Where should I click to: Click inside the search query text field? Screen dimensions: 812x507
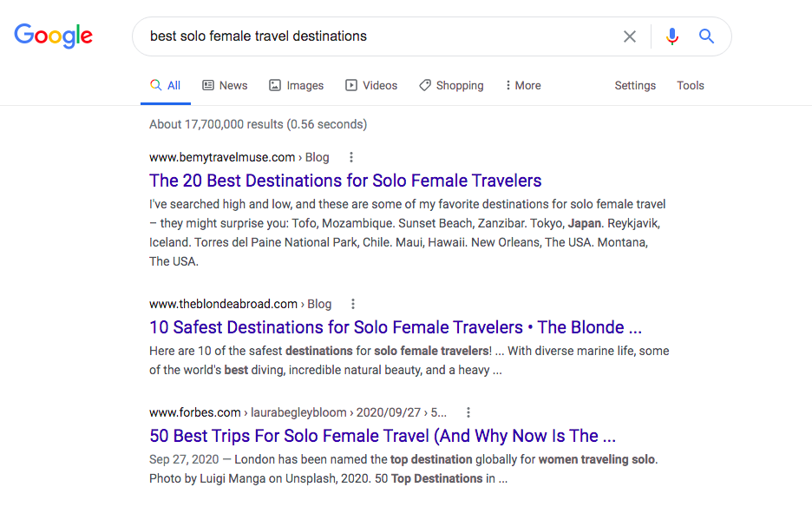click(378, 36)
